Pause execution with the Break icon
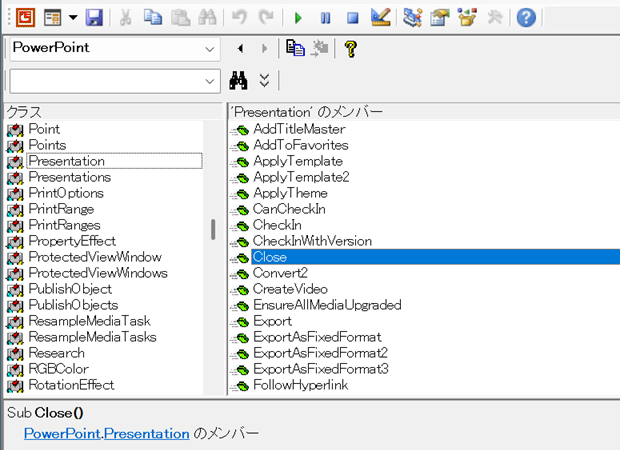 [x=325, y=18]
